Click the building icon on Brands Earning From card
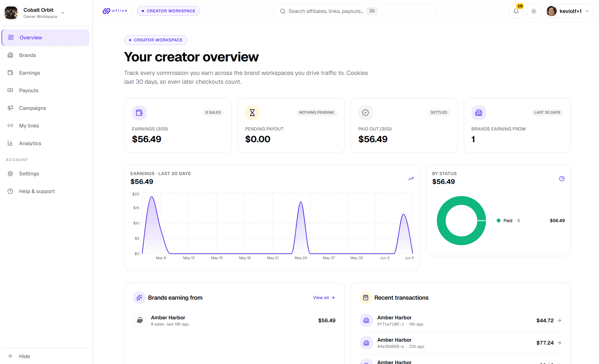 [x=479, y=113]
